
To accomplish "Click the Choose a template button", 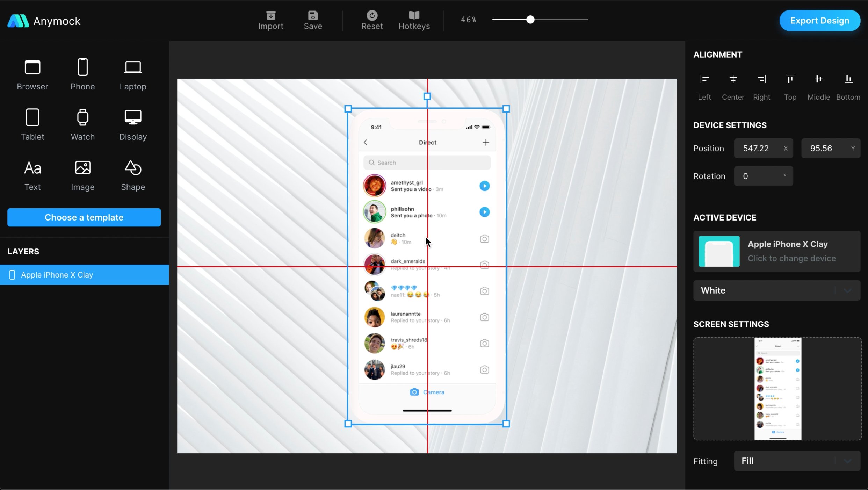I will [84, 217].
